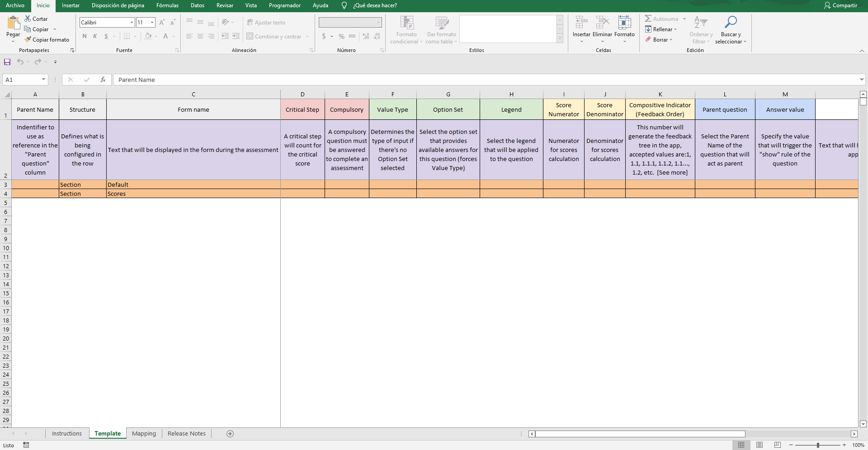Switch to Fórmulas ribbon tab
This screenshot has width=868, height=450.
click(x=167, y=5)
